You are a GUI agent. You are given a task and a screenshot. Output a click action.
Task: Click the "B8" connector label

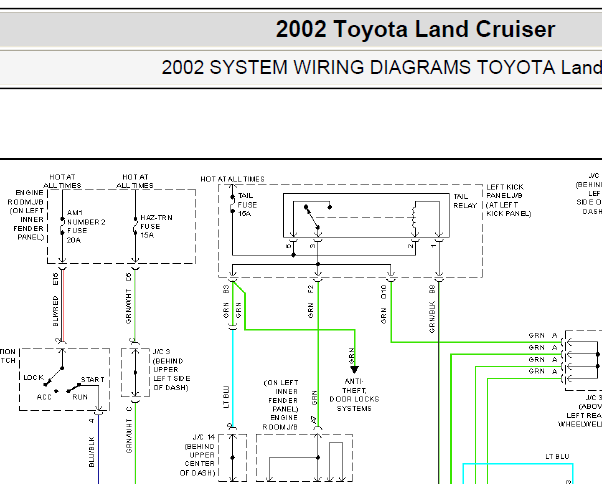click(x=432, y=289)
